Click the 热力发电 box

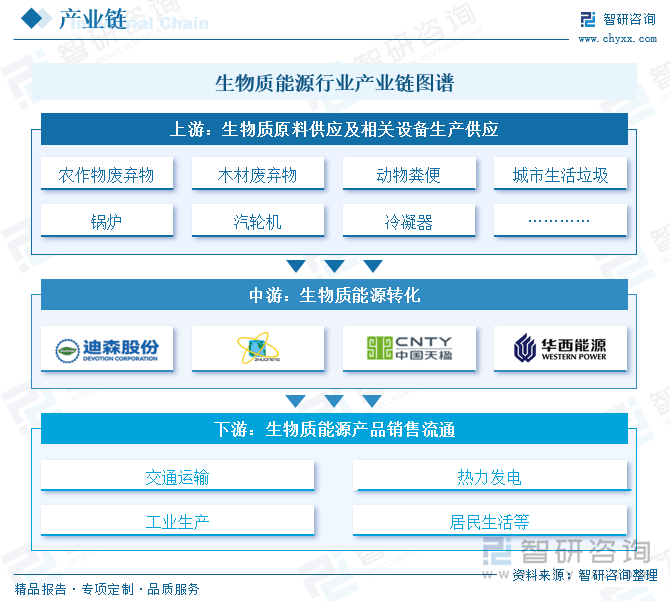tap(490, 477)
